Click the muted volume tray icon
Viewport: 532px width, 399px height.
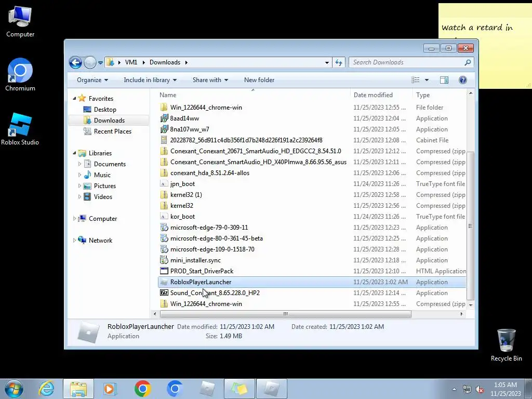(480, 390)
